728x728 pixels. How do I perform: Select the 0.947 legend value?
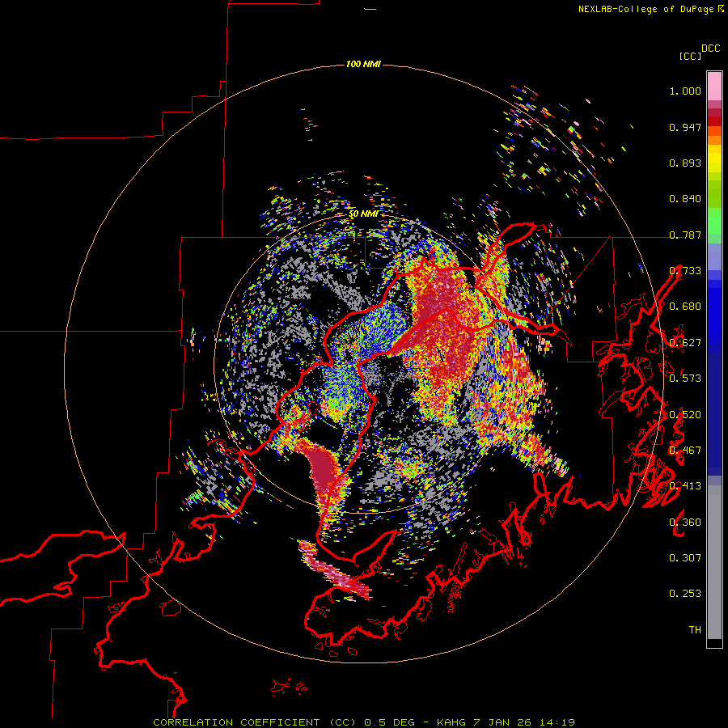pyautogui.click(x=685, y=127)
